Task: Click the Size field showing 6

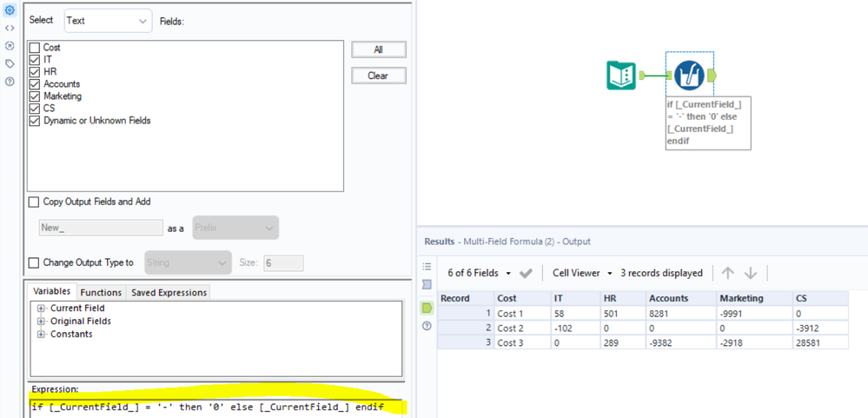Action: (x=283, y=263)
